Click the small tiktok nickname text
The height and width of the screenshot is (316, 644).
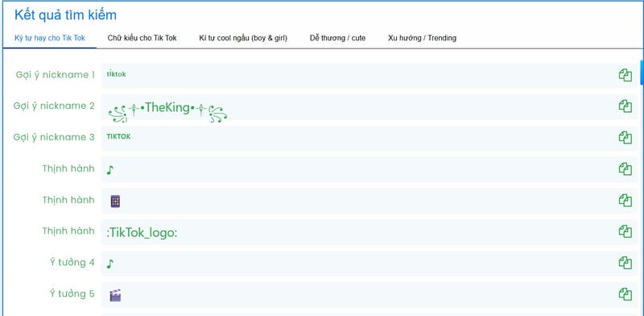pyautogui.click(x=116, y=74)
